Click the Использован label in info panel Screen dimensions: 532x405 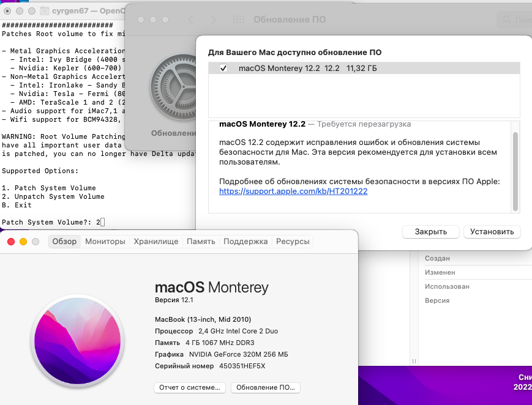[x=447, y=286]
